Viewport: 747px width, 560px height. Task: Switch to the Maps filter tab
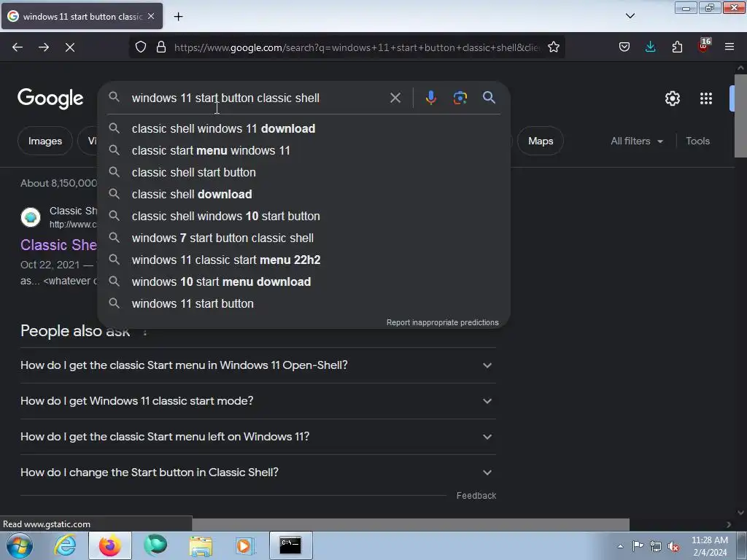coord(541,141)
